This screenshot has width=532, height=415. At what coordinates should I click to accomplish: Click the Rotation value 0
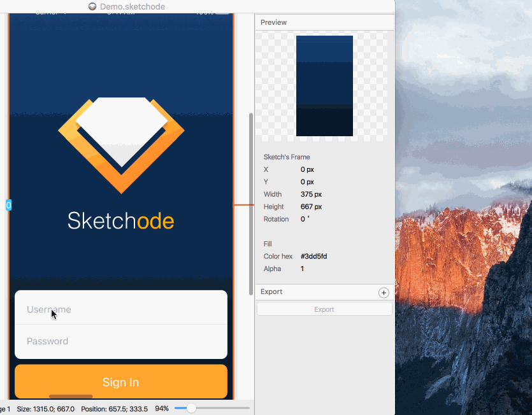pyautogui.click(x=305, y=219)
